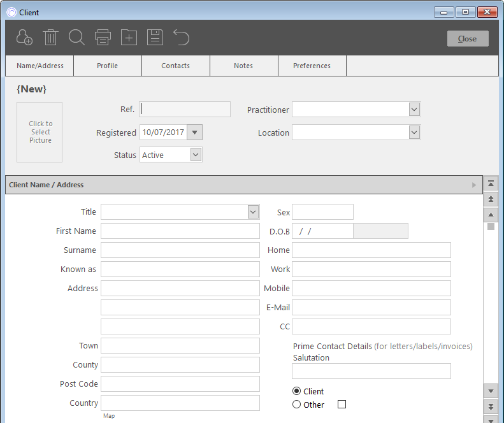Click the folder with plus icon

pyautogui.click(x=129, y=38)
